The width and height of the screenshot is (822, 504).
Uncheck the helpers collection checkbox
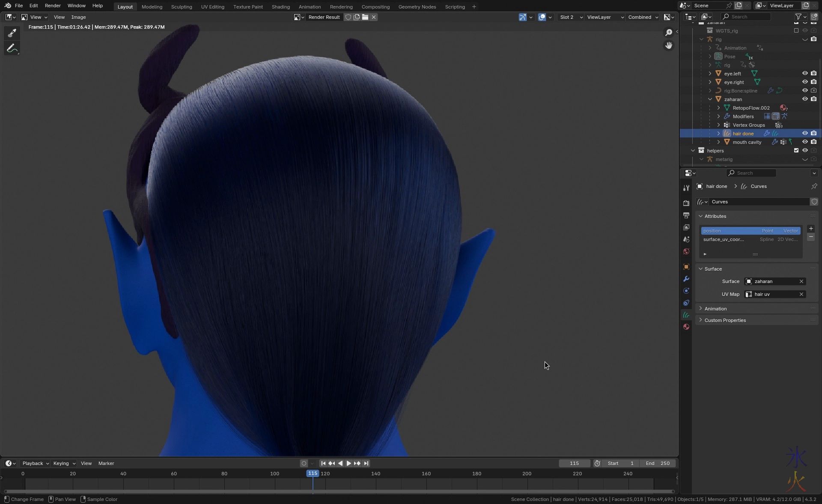click(796, 150)
